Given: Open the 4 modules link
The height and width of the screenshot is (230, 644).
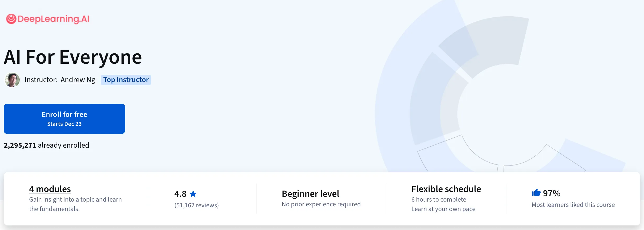Looking at the screenshot, I should [x=50, y=189].
